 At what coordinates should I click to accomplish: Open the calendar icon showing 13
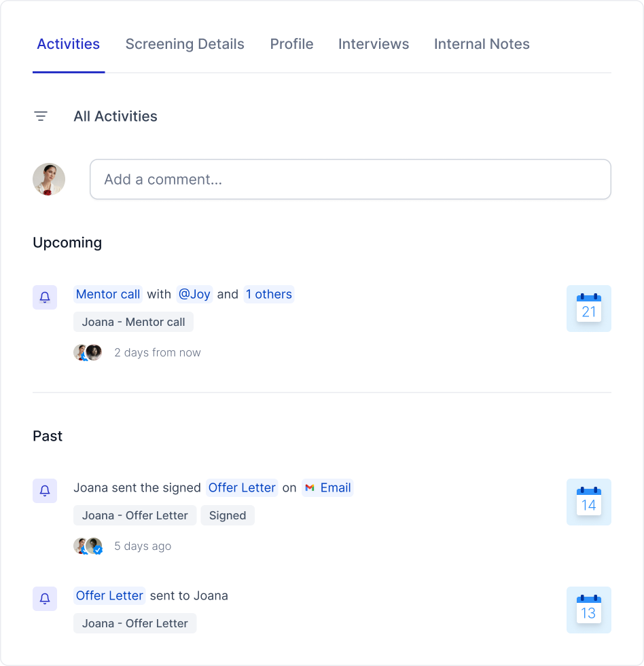tap(589, 610)
